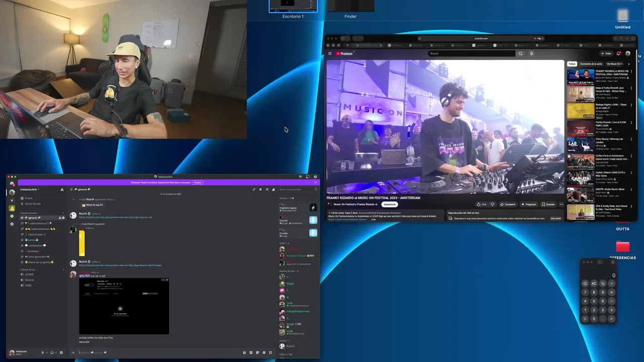Click the calculator divide key
Viewport: 644px width, 362px height.
[x=612, y=283]
